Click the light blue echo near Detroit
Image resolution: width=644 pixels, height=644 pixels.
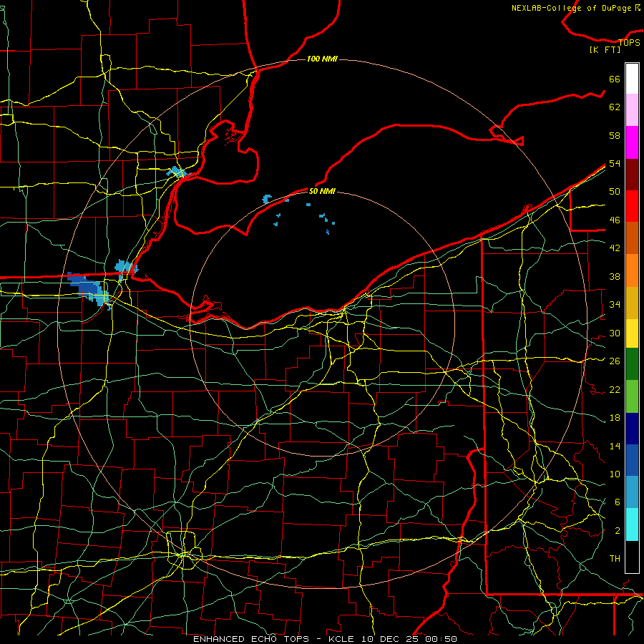(x=177, y=172)
